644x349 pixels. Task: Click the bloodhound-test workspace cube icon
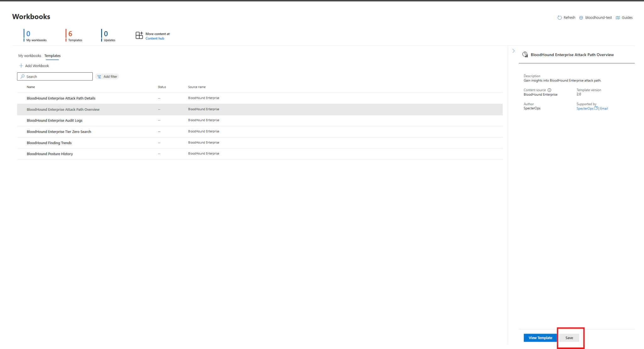pyautogui.click(x=581, y=18)
